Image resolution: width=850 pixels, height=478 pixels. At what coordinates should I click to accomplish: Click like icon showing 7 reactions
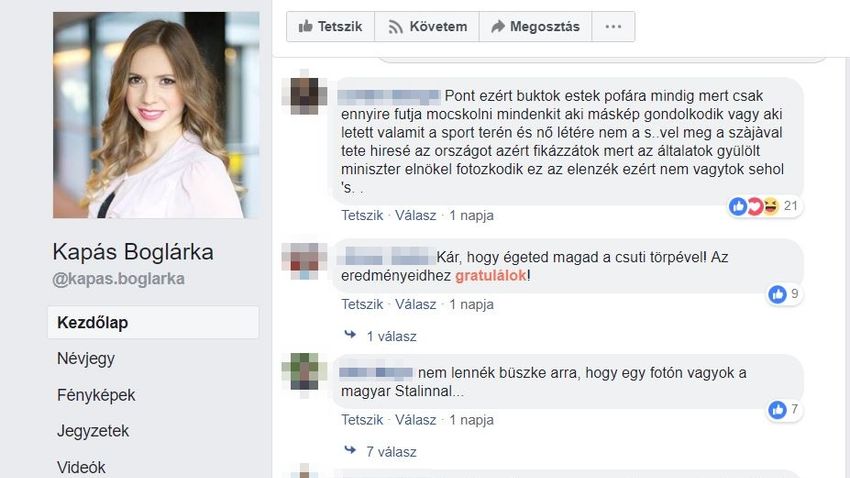coord(784,410)
